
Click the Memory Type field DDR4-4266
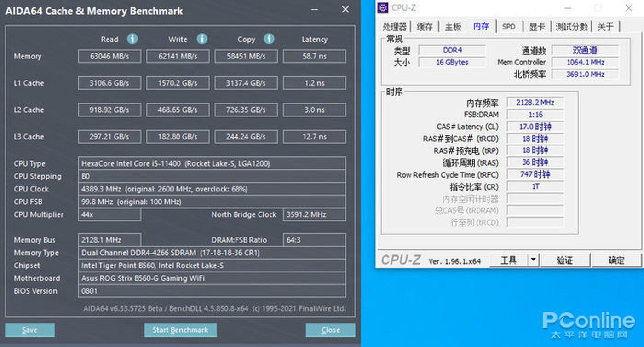pos(212,253)
